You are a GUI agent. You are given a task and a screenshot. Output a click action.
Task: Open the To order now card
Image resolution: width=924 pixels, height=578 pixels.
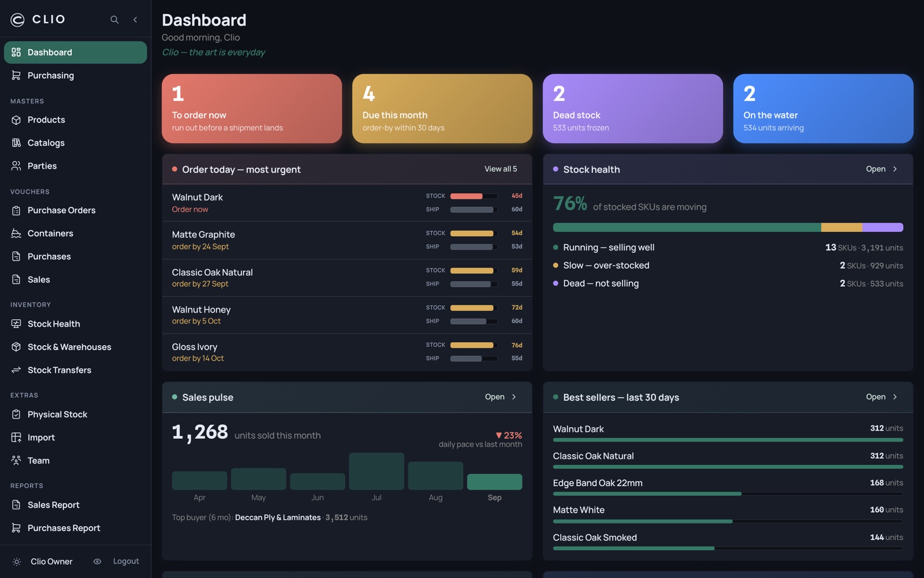pos(252,109)
